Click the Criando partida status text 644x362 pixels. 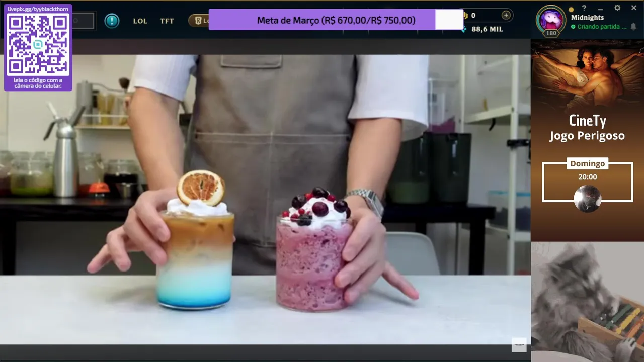pos(602,27)
